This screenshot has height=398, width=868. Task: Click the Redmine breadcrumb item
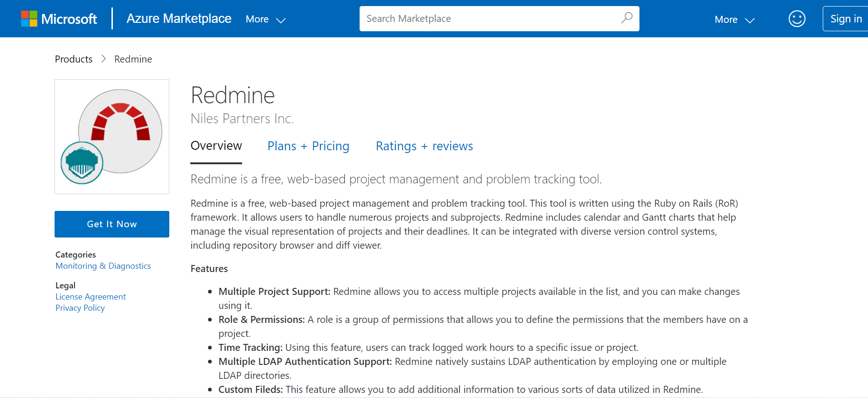(133, 59)
